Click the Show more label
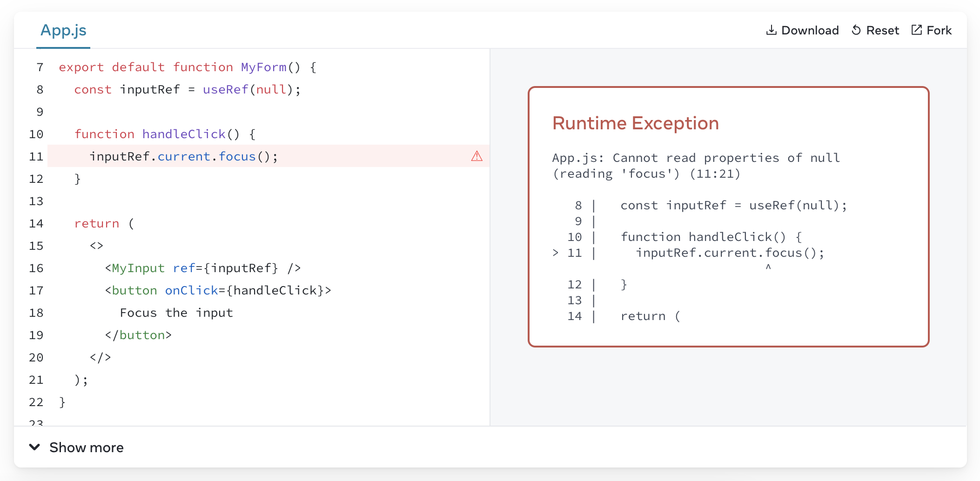 pyautogui.click(x=87, y=448)
